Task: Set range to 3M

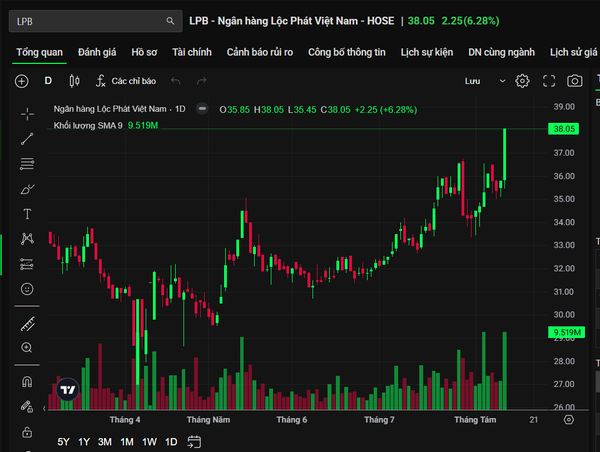Action: (105, 442)
